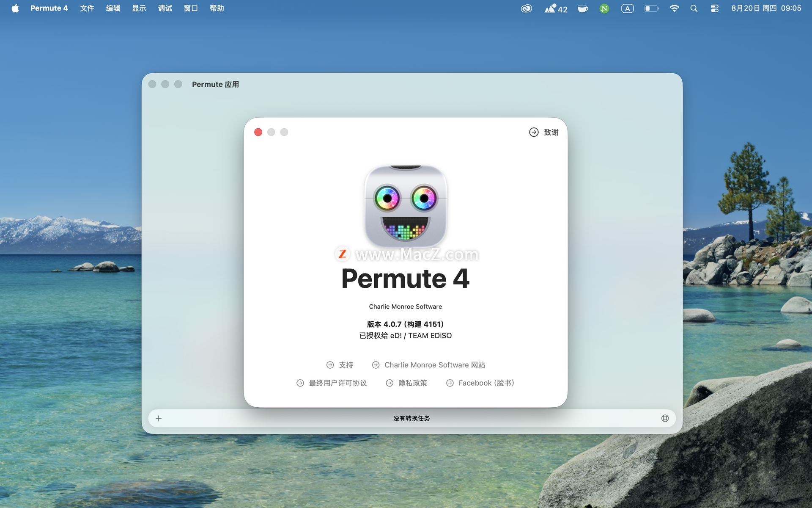Click the Creative Cloud menu bar icon
This screenshot has height=508, width=812.
[527, 8]
